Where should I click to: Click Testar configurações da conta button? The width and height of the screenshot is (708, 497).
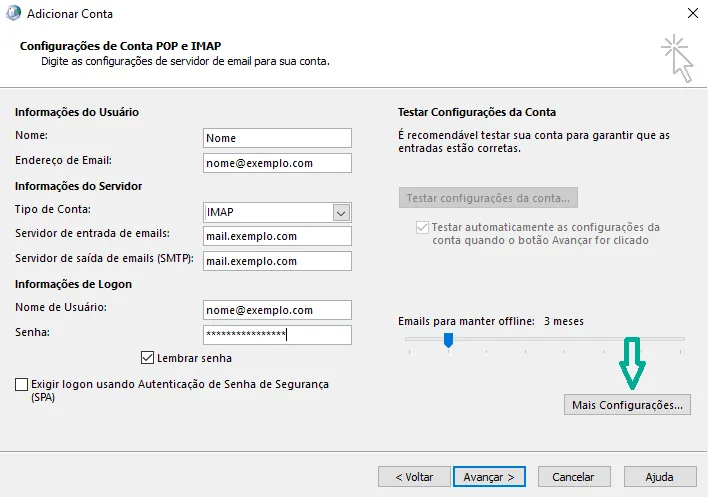[x=488, y=198]
